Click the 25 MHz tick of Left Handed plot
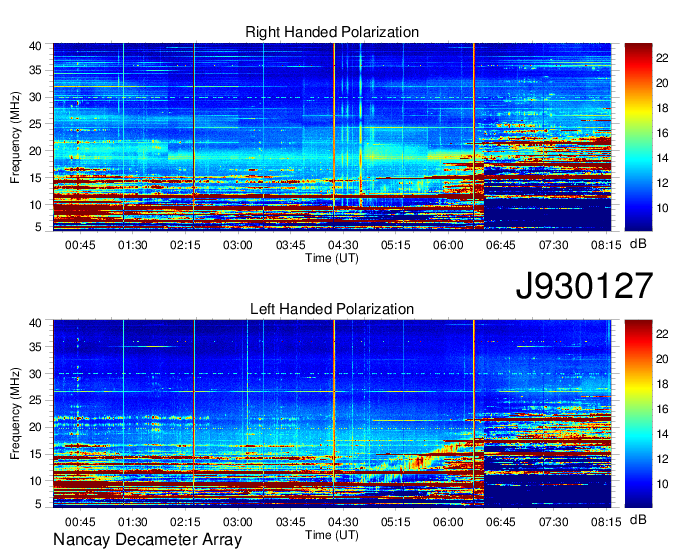The height and width of the screenshot is (552, 680). [35, 401]
